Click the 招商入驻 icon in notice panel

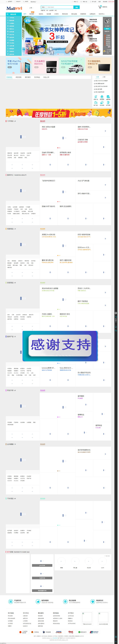96,97
